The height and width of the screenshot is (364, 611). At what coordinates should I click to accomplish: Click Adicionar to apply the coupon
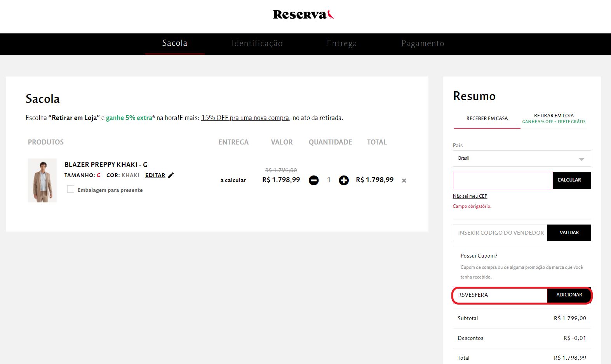569,295
